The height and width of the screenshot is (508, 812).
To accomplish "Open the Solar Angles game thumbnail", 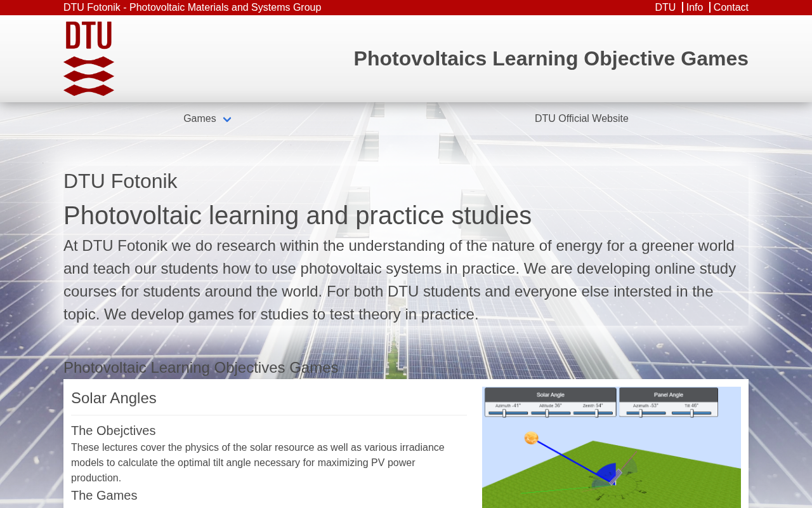I will pyautogui.click(x=612, y=447).
